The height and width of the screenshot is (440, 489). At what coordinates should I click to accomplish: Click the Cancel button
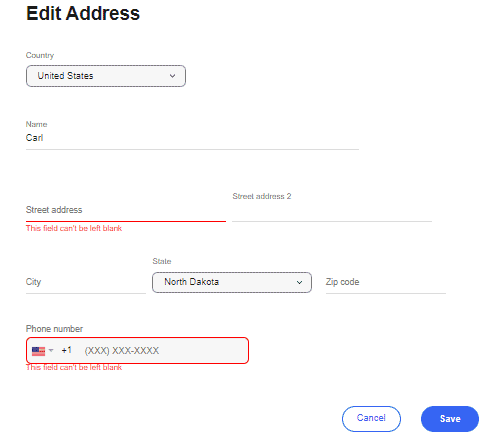[371, 419]
